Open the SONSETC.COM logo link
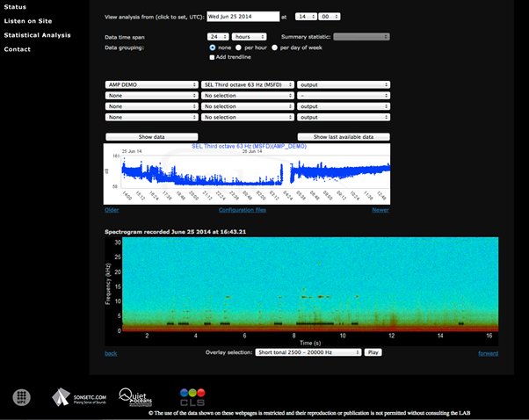Viewport: 529px width, 420px height. point(77,397)
